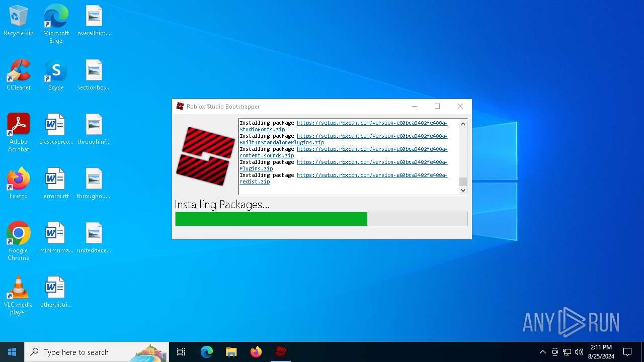The height and width of the screenshot is (362, 644).
Task: Open the taskbar clock and date
Action: (601, 352)
